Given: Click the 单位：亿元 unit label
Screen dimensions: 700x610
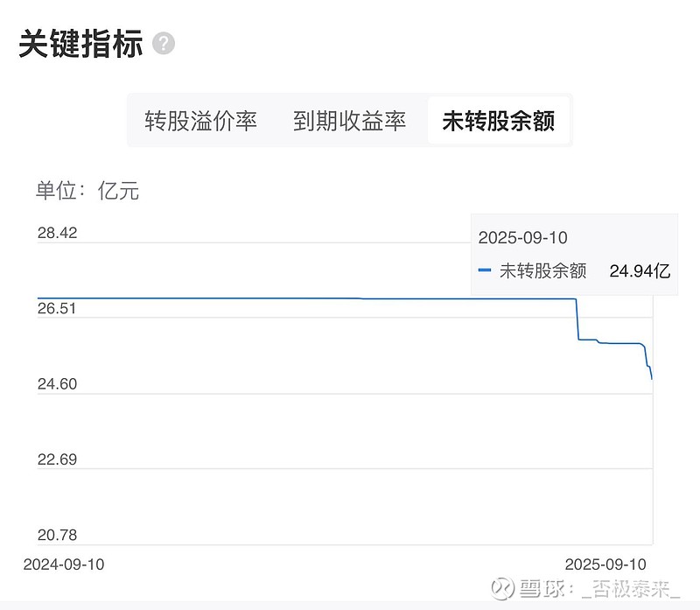Looking at the screenshot, I should point(87,191).
